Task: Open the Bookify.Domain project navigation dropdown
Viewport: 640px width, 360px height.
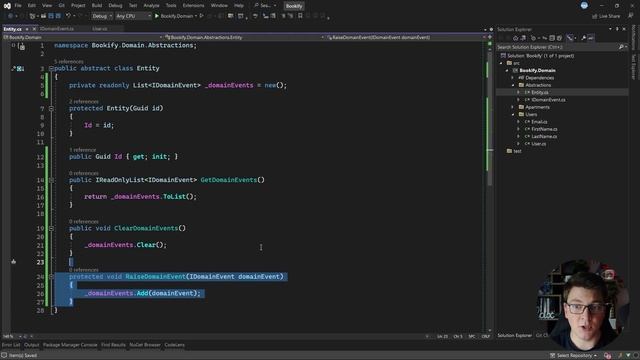Action: click(82, 37)
